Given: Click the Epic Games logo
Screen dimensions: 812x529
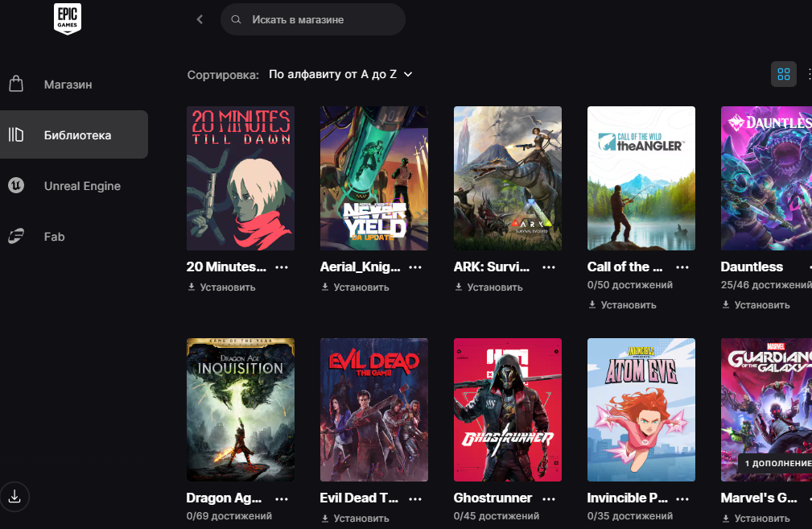Looking at the screenshot, I should point(68,19).
